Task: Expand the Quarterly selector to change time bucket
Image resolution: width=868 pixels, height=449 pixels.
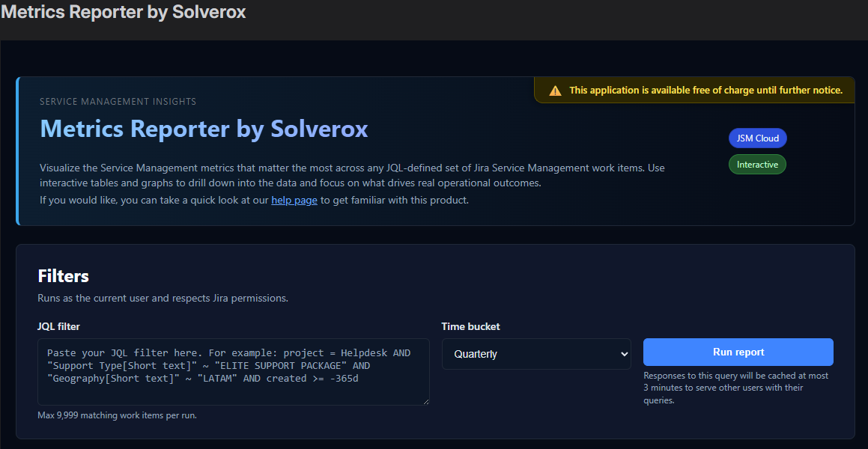Action: pos(536,353)
